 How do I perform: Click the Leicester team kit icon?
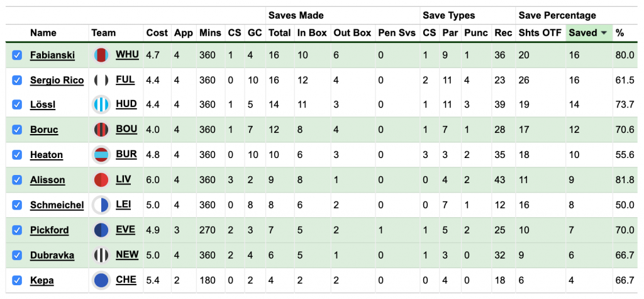click(101, 205)
